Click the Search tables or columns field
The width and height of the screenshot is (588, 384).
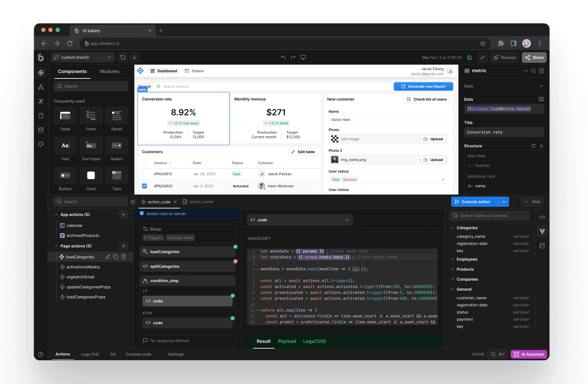click(x=490, y=216)
